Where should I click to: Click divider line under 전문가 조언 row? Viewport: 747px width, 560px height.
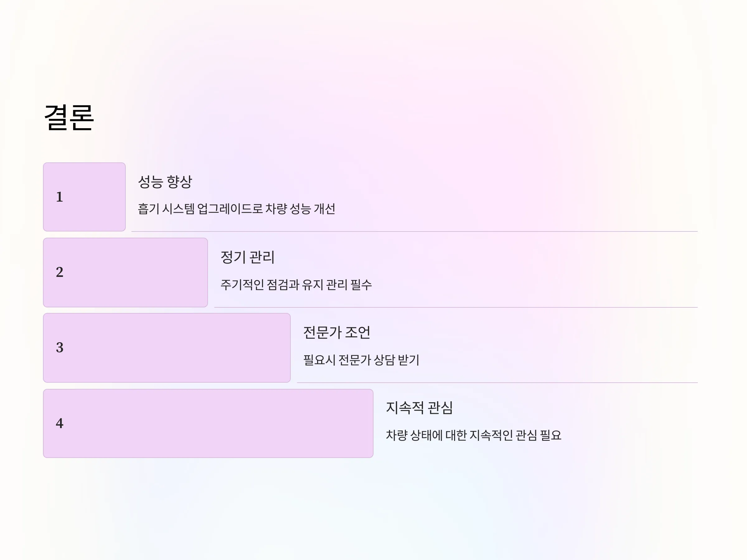pyautogui.click(x=497, y=382)
